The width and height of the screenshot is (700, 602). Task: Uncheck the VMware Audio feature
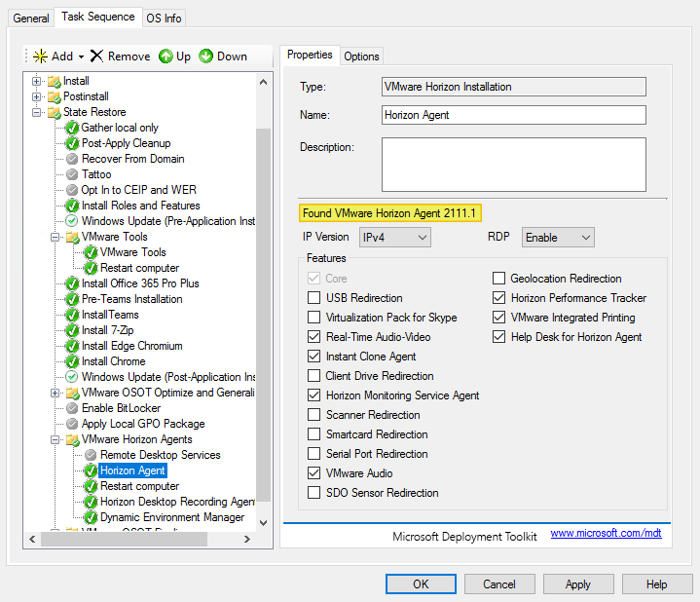click(314, 473)
